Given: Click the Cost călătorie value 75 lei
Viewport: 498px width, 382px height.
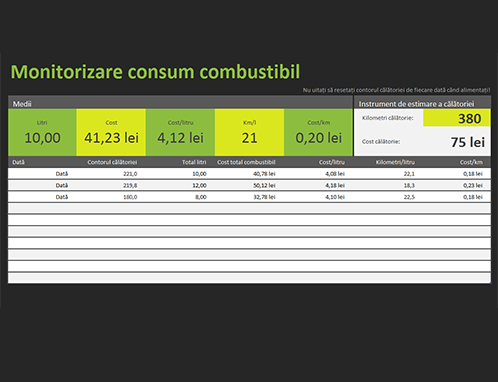Looking at the screenshot, I should coord(468,142).
